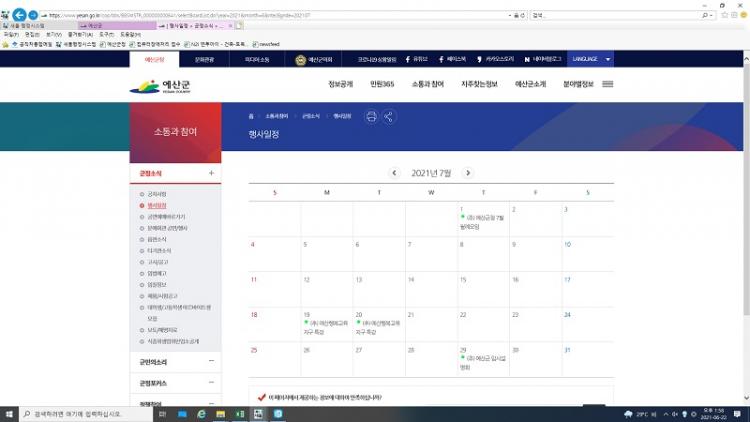This screenshot has width=750, height=422.
Task: Switch to the 문화관광 top tab
Action: tap(203, 60)
